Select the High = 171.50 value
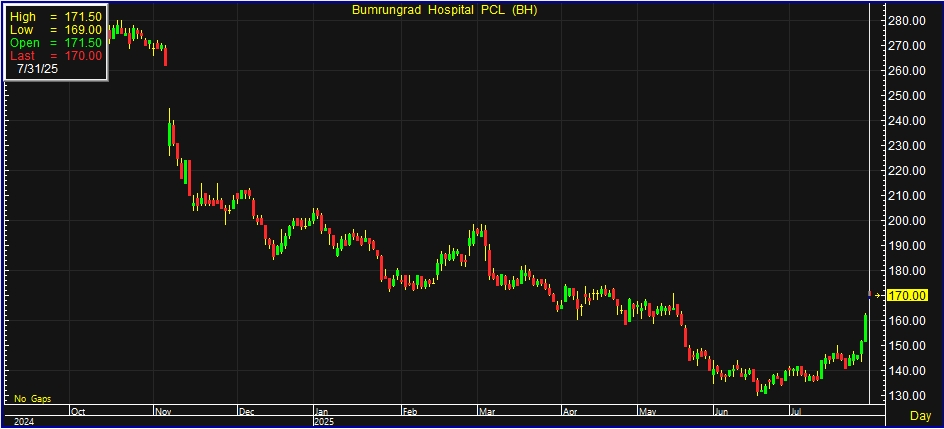Viewport: 944px width, 429px height. click(55, 17)
